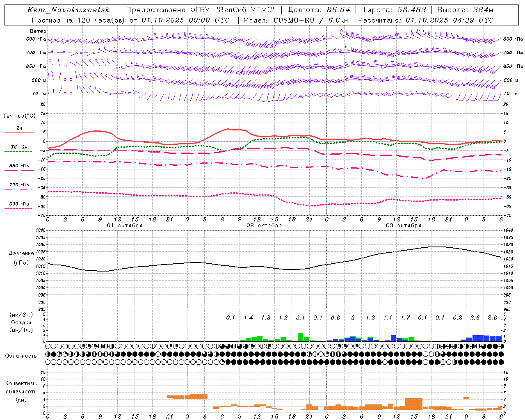Image resolution: width=525 pixels, height=420 pixels.
Task: Click the '1.1' three-hour precipitation value
Action: point(388,317)
